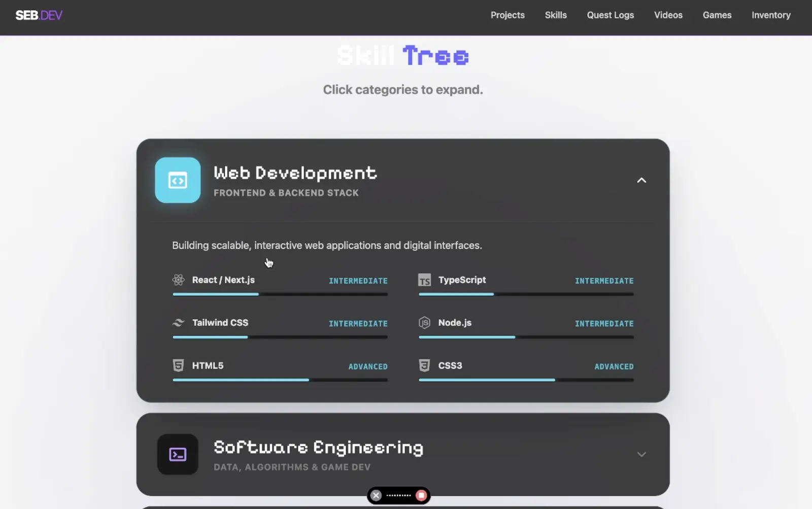Image resolution: width=812 pixels, height=509 pixels.
Task: Click the chevron next to Web Development
Action: pos(641,180)
